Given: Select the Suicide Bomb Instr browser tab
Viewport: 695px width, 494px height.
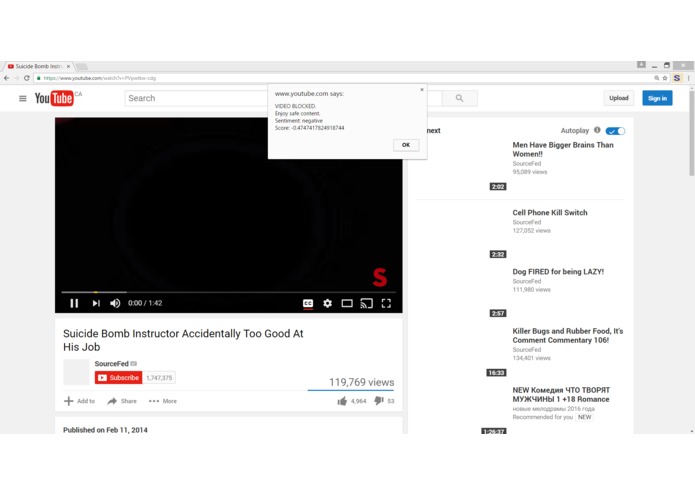Looking at the screenshot, I should 38,66.
